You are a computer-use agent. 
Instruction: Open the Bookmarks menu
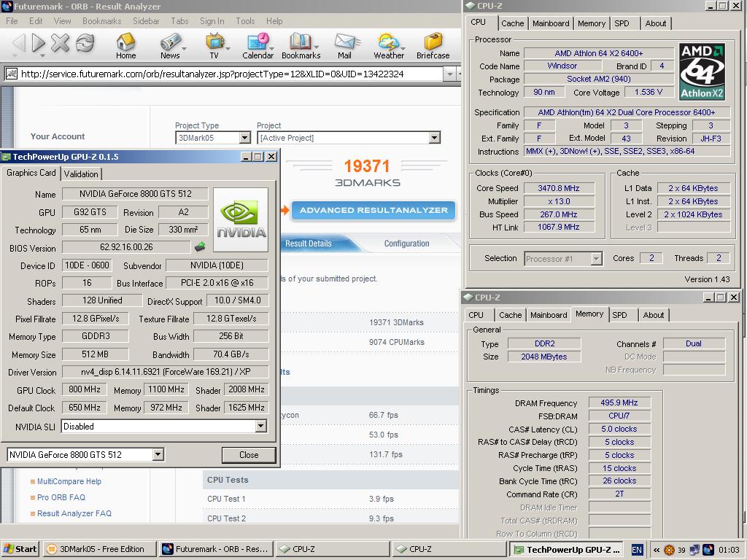pos(101,21)
